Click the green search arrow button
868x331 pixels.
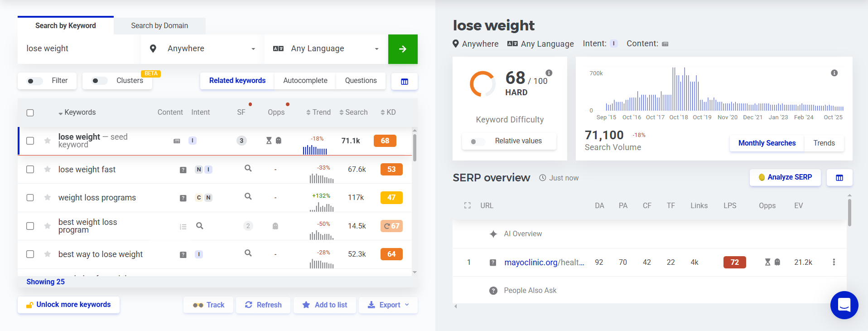(402, 49)
